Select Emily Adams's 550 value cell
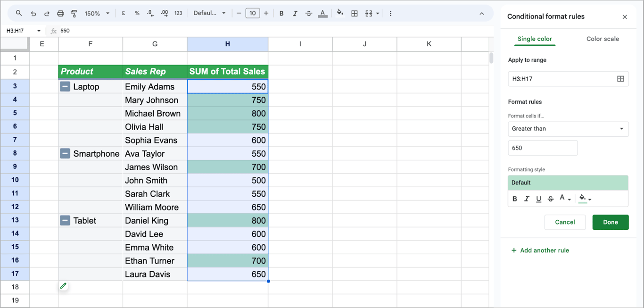 click(228, 87)
